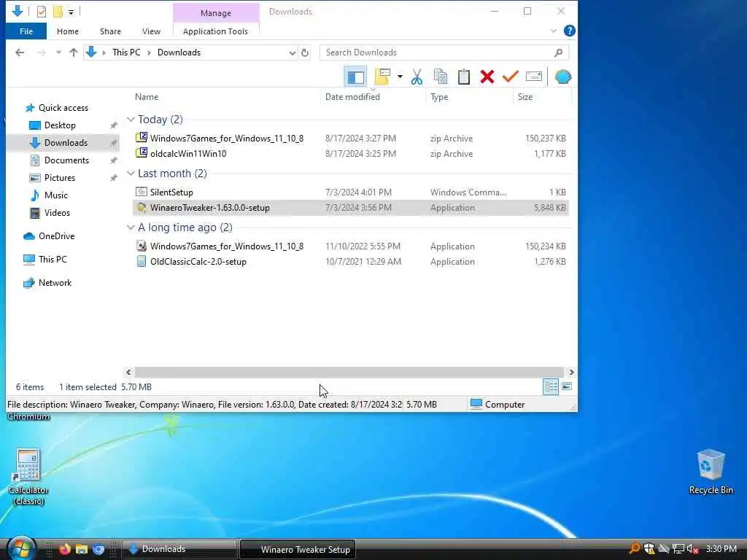Sort by the Size column header
747x560 pixels.
click(525, 97)
